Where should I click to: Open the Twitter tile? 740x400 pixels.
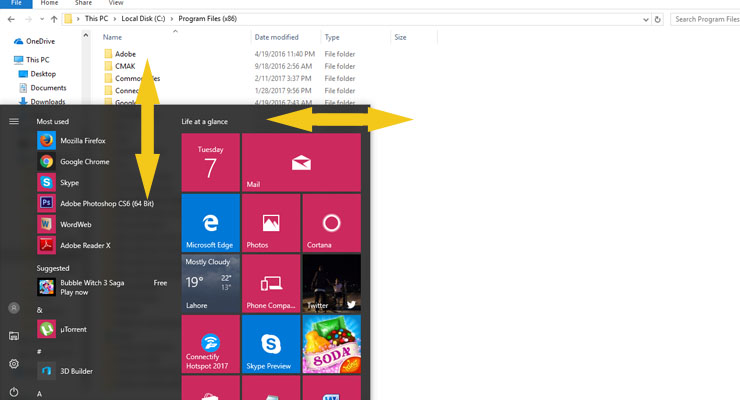pos(331,283)
